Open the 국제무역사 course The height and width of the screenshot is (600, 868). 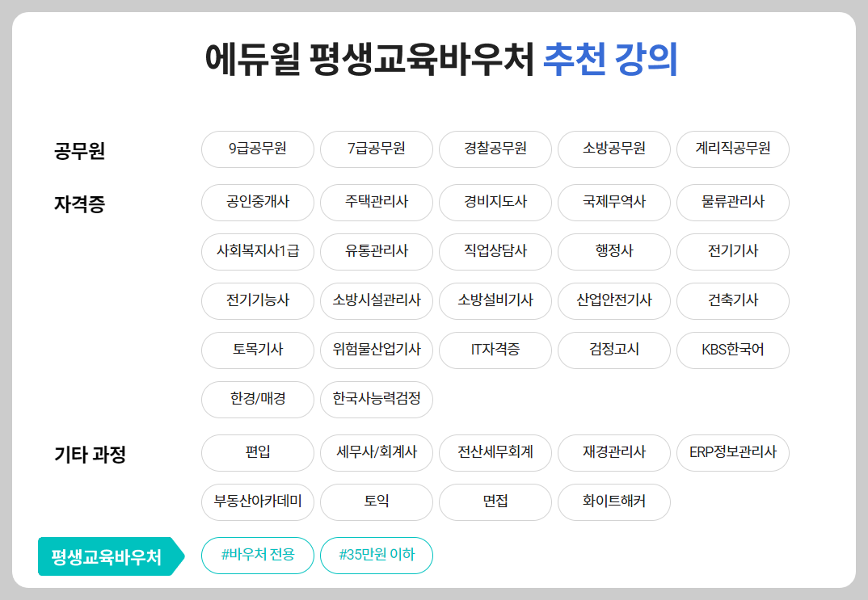tap(613, 203)
